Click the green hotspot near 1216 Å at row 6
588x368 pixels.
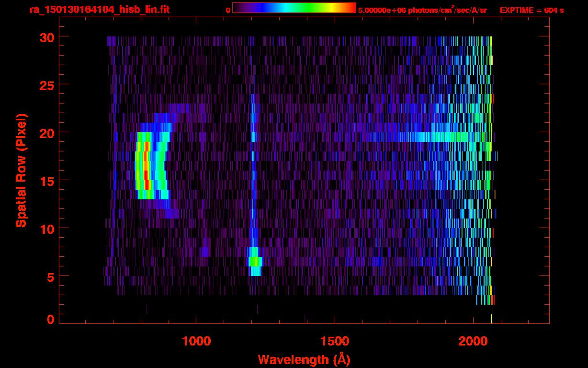click(x=255, y=262)
